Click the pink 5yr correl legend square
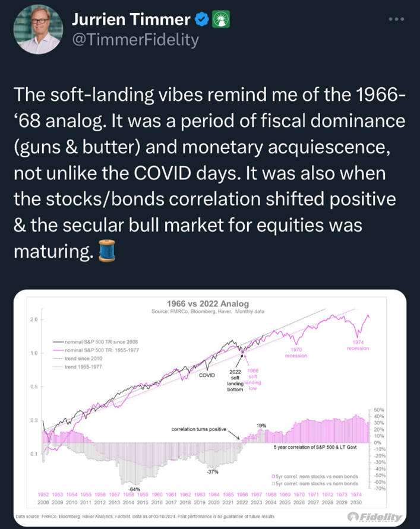Viewport: 420px width, 529px height. pyautogui.click(x=274, y=476)
